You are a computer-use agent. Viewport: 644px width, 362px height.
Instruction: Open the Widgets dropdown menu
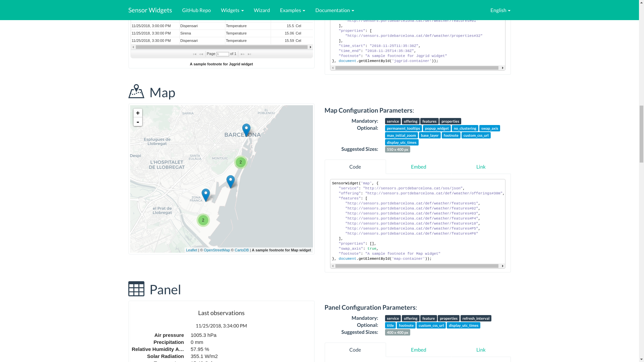[232, 10]
